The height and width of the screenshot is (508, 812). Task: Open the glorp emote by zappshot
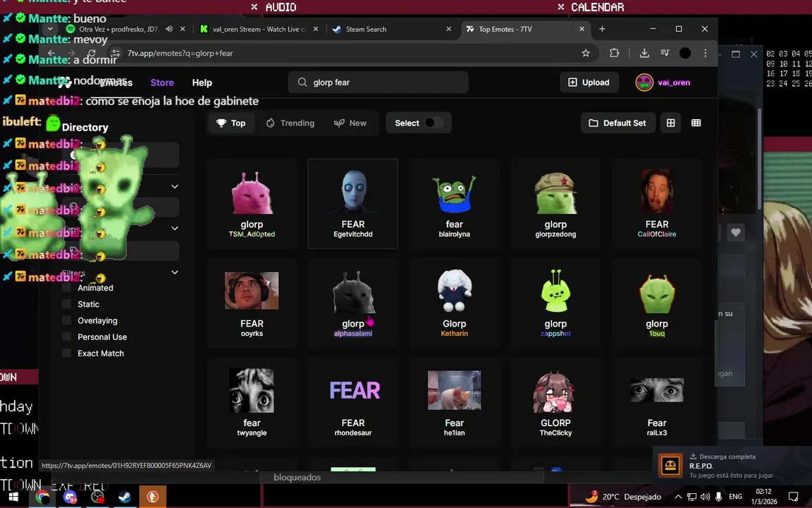555,303
